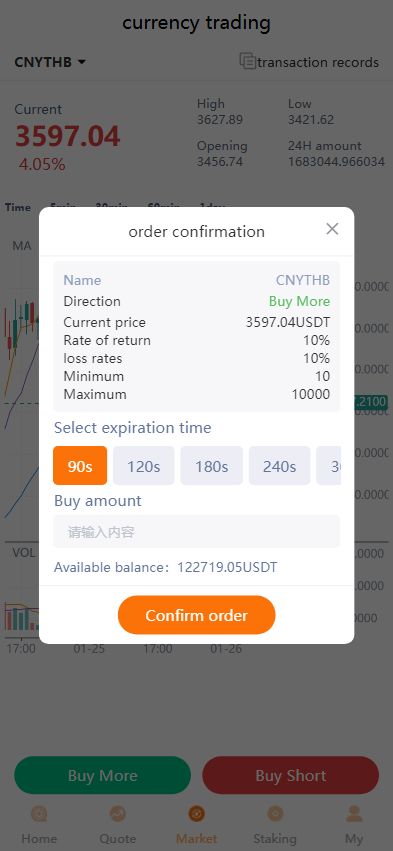
Task: Choose the 120s expiration option
Action: tap(144, 466)
